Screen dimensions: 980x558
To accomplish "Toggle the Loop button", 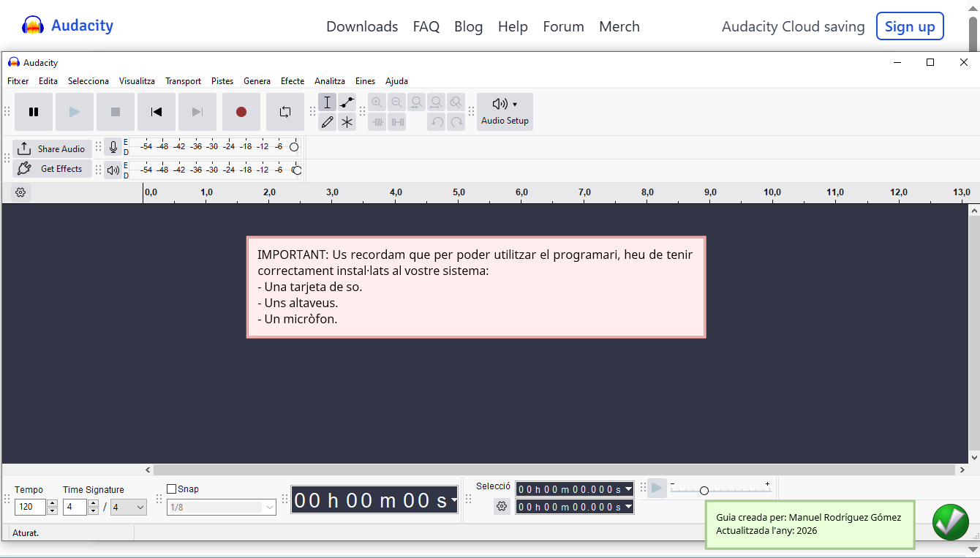I will [285, 112].
